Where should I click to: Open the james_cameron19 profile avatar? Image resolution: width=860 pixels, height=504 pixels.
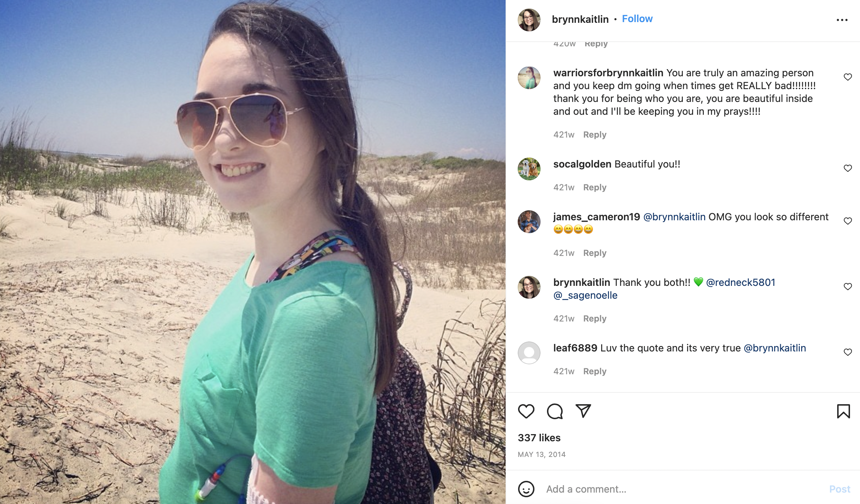coord(529,221)
